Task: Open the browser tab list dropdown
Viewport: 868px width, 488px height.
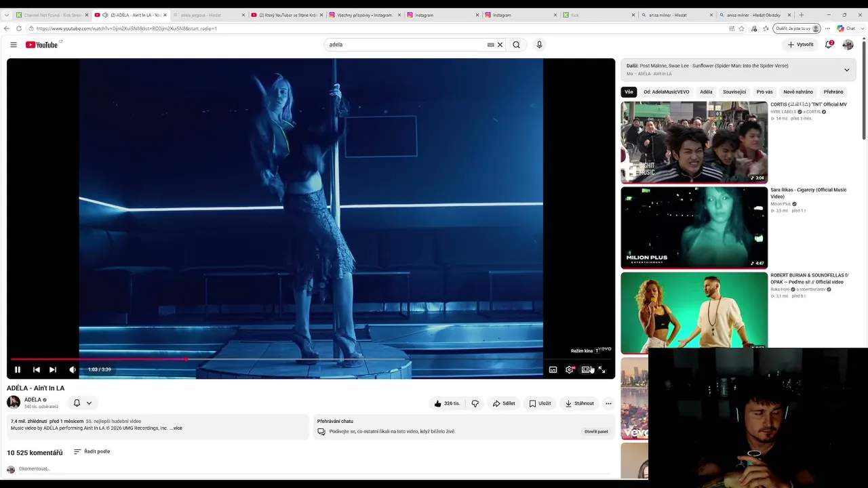Action: 7,15
